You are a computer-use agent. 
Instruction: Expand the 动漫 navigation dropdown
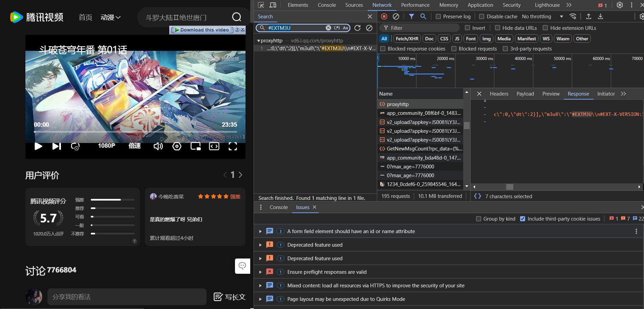[111, 17]
